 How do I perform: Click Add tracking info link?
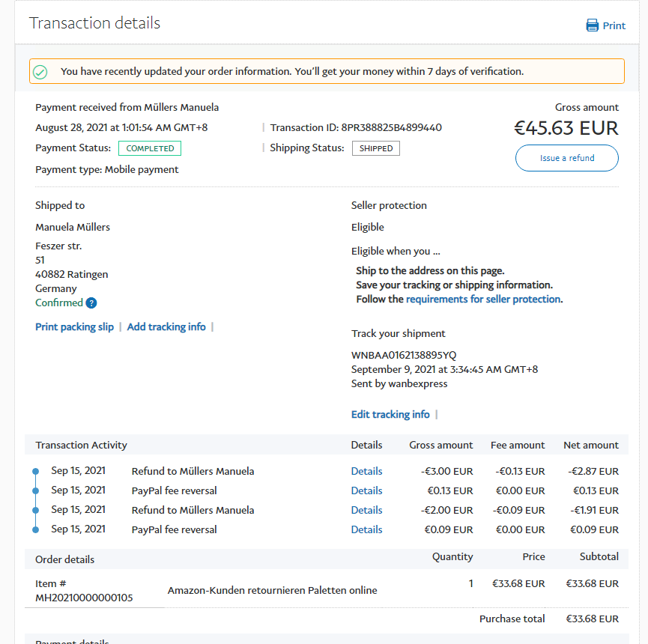click(x=166, y=326)
